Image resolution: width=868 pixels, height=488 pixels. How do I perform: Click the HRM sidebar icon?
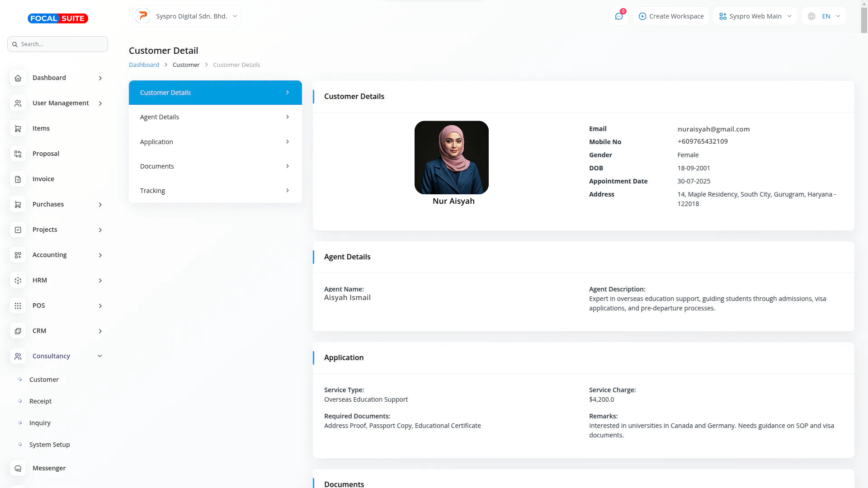(x=18, y=280)
